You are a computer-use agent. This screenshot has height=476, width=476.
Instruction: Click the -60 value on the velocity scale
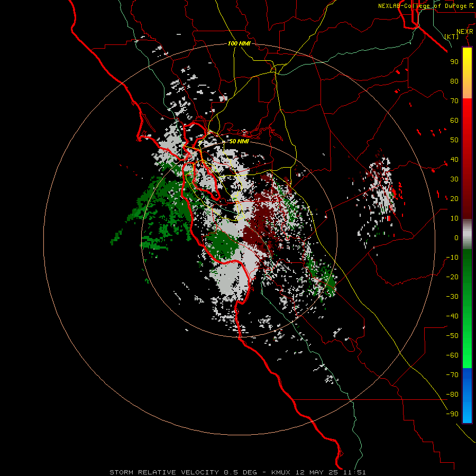click(452, 355)
